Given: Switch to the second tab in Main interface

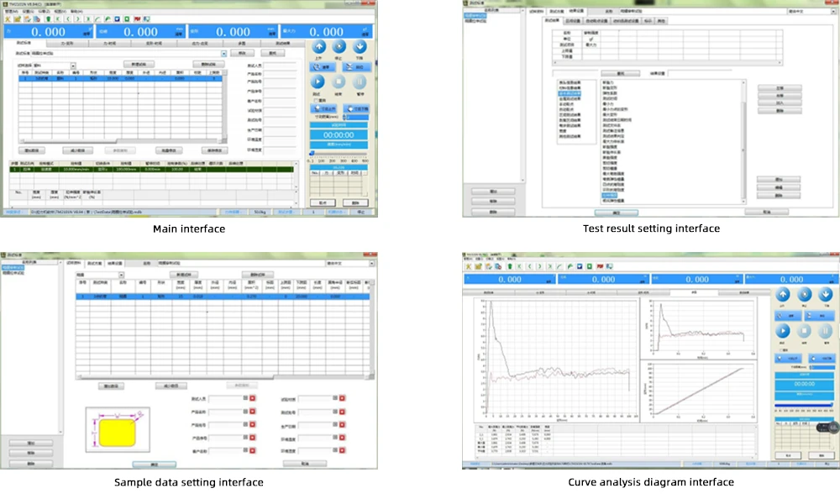Looking at the screenshot, I should (70, 42).
